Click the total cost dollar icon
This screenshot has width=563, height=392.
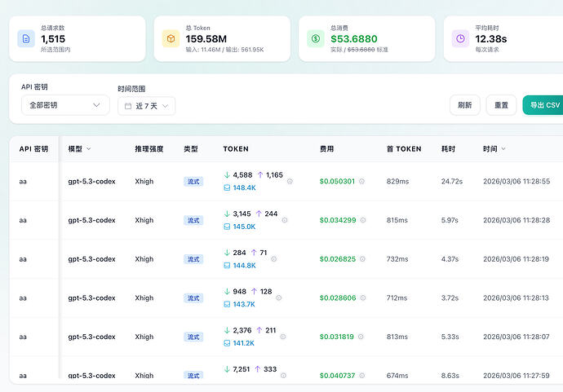pyautogui.click(x=316, y=39)
